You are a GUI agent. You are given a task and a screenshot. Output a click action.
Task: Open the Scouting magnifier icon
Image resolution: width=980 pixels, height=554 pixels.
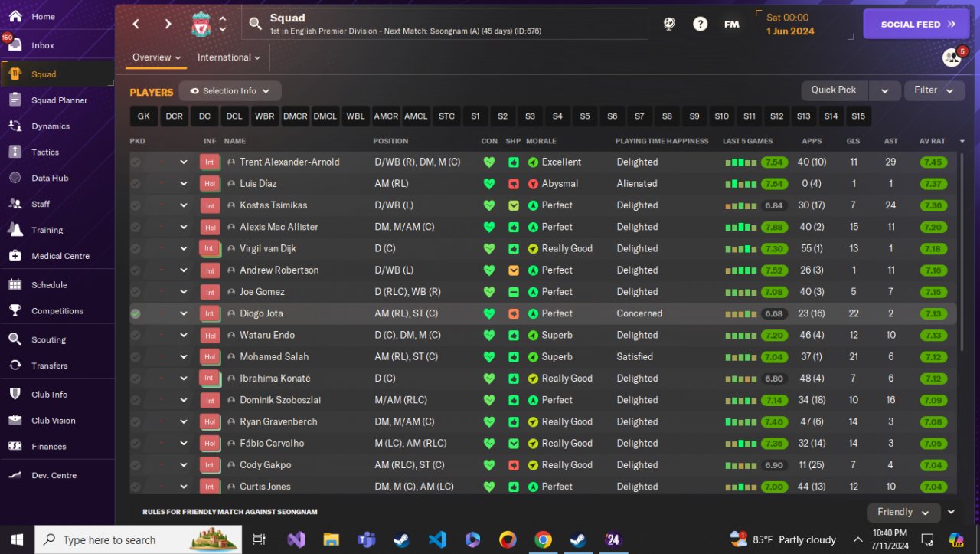[15, 339]
